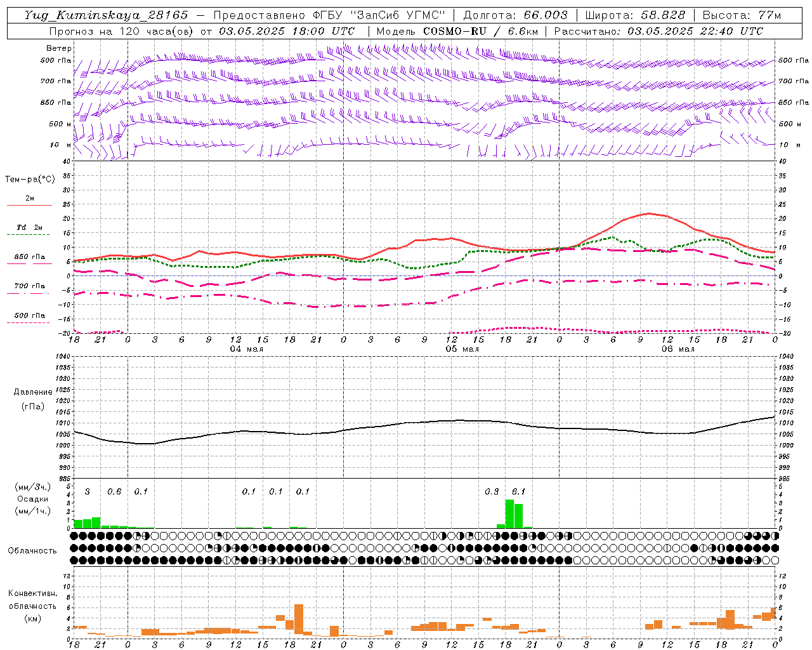Click the 0.3 precipitation total value
812x650 pixels.
click(x=492, y=491)
